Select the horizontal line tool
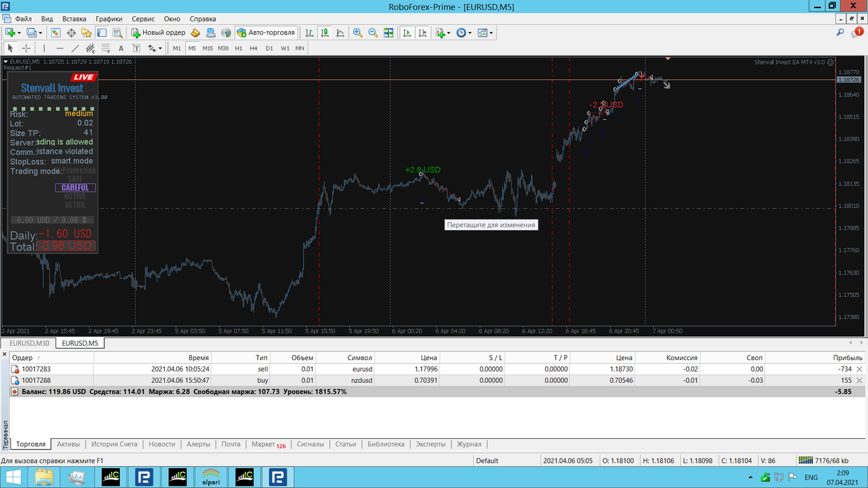The height and width of the screenshot is (488, 868). pyautogui.click(x=60, y=48)
